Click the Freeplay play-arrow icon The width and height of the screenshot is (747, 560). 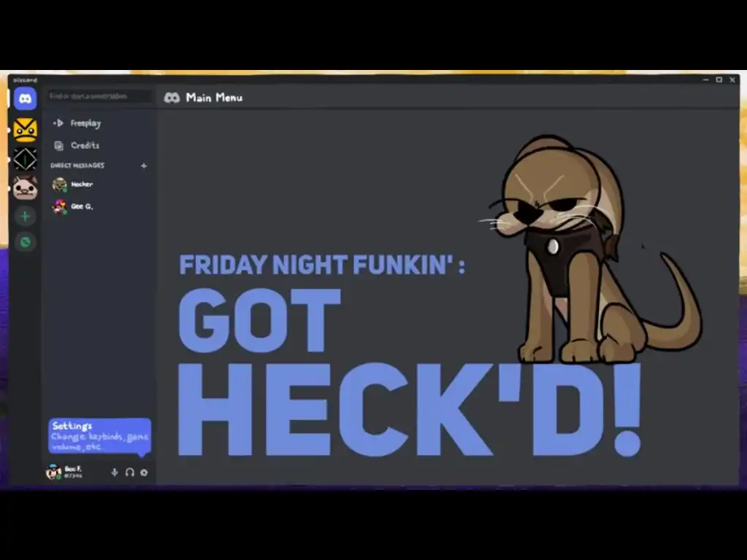(x=58, y=122)
